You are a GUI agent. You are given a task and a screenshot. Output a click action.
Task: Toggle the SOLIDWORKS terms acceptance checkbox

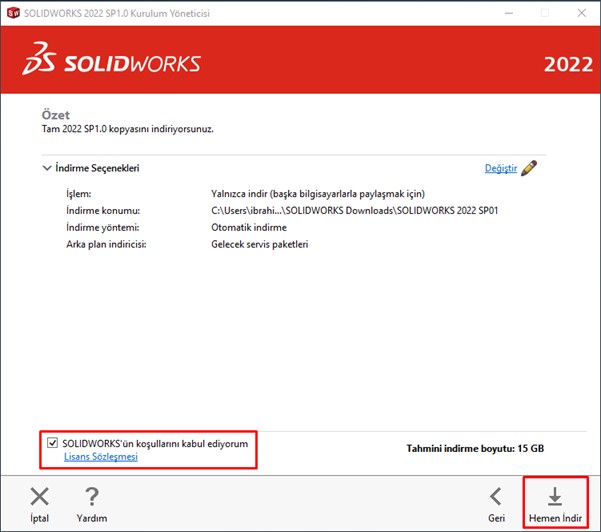coord(52,441)
